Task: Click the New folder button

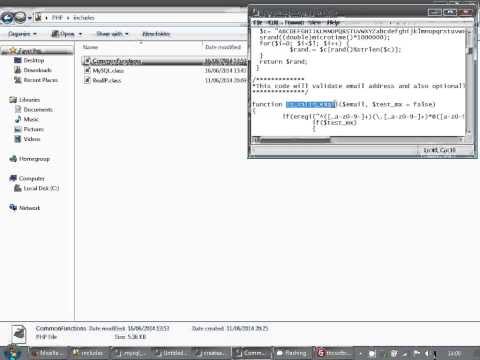Action: click(x=156, y=34)
